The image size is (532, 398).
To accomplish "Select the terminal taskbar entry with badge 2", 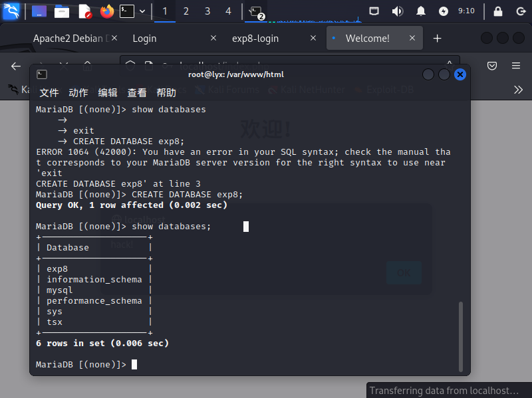I will pos(256,12).
